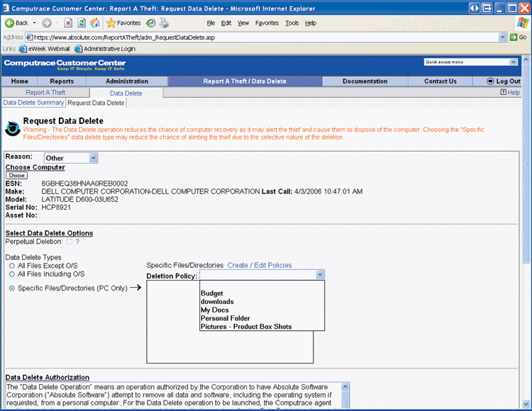
Task: Click the Choose Computer heading
Action: (x=35, y=167)
